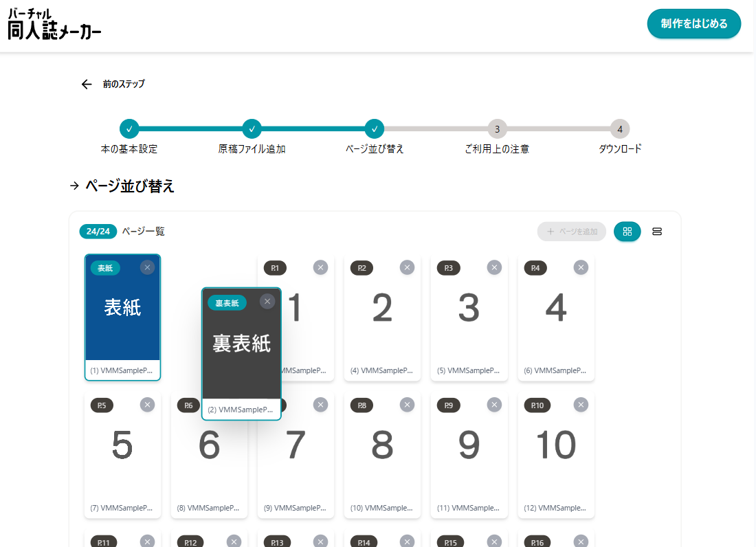The height and width of the screenshot is (547, 756).
Task: Delete page P.2 using its X icon
Action: pyautogui.click(x=407, y=267)
